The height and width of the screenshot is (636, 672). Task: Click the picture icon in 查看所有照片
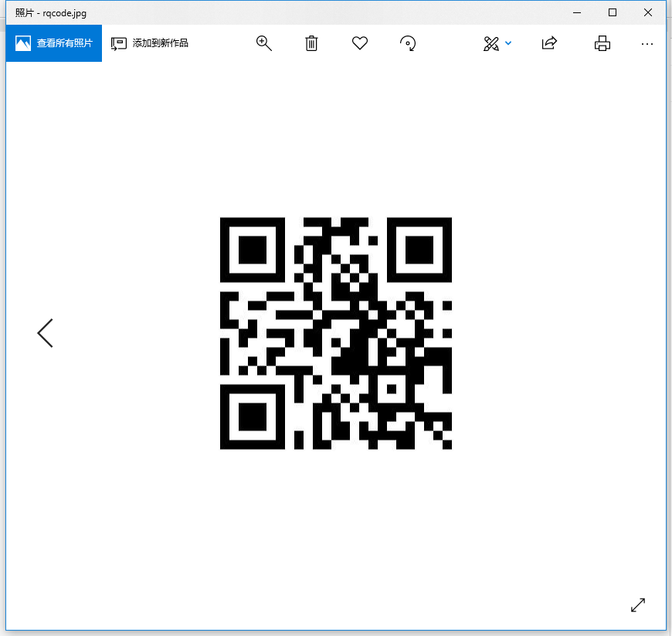click(x=23, y=43)
